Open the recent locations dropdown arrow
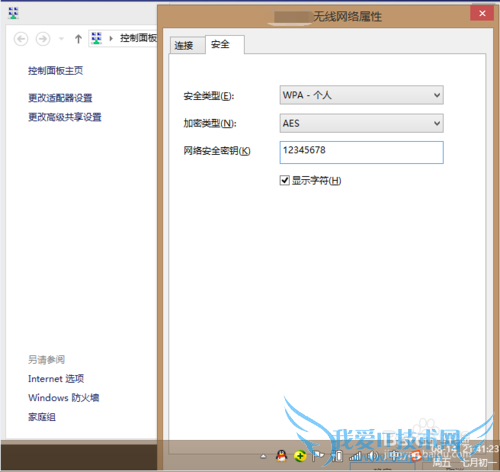 click(61, 39)
